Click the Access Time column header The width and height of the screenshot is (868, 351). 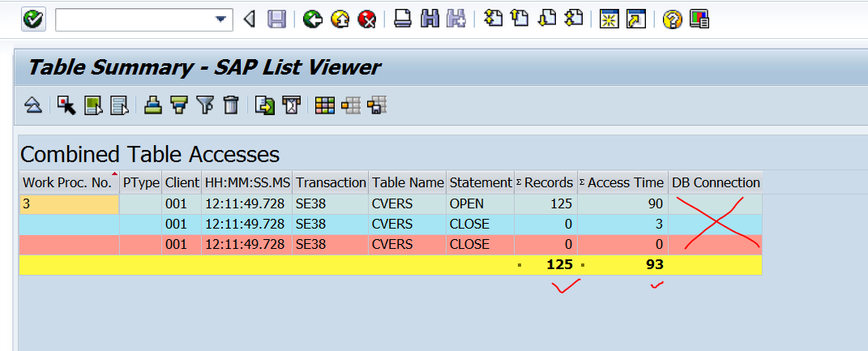[622, 182]
